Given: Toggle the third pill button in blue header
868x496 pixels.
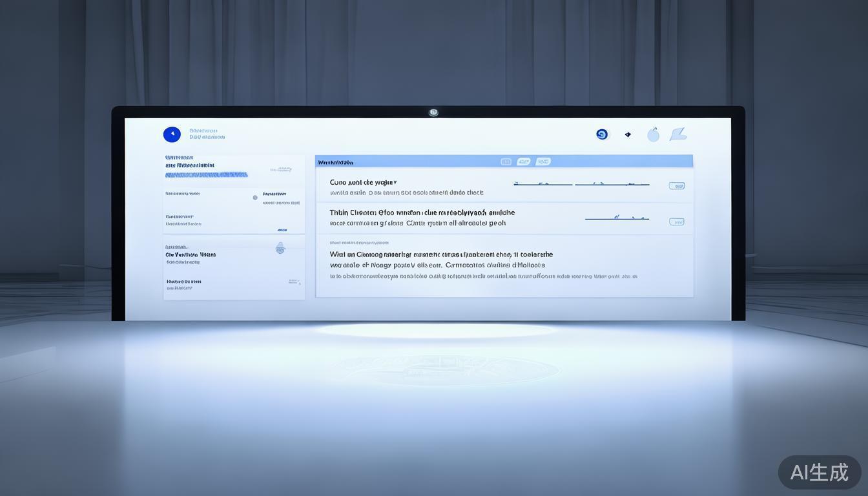Looking at the screenshot, I should pos(543,161).
